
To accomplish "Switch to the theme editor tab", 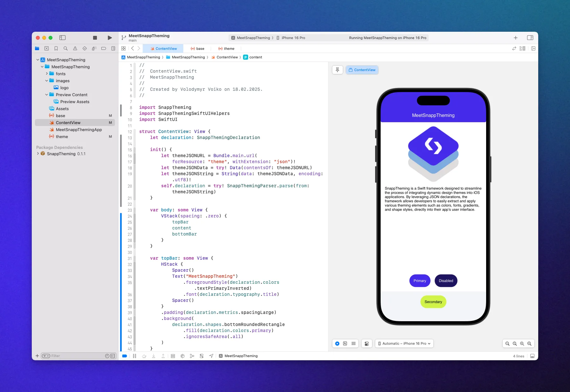I will click(226, 49).
